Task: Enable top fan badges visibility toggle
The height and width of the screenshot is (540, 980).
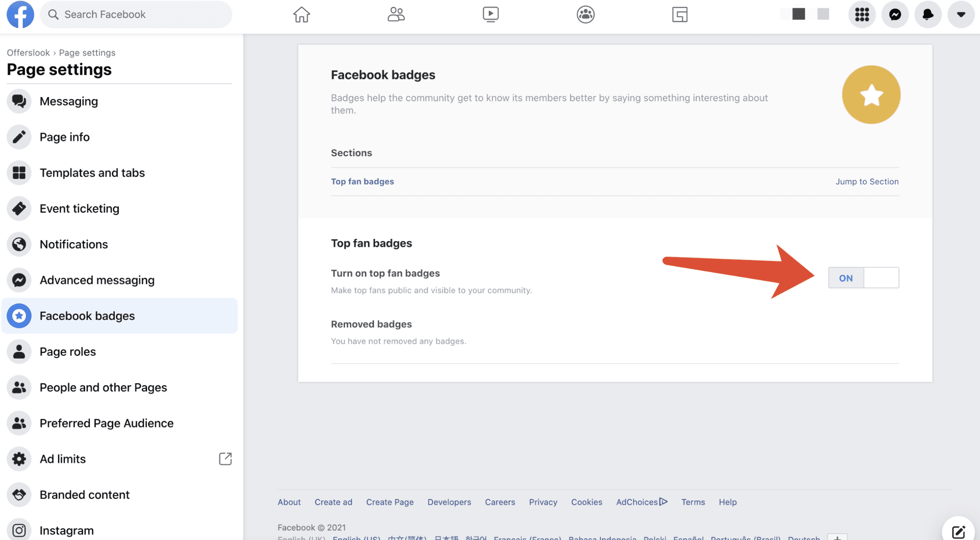Action: point(864,277)
